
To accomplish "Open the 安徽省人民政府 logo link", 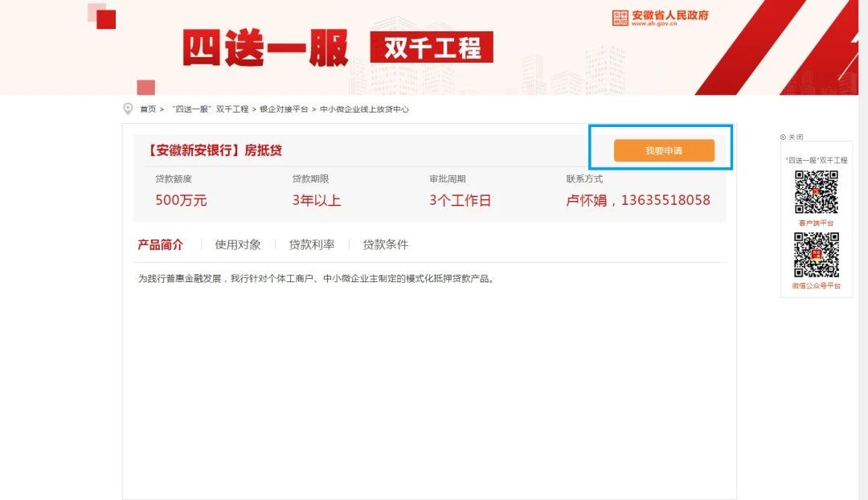I will point(661,18).
